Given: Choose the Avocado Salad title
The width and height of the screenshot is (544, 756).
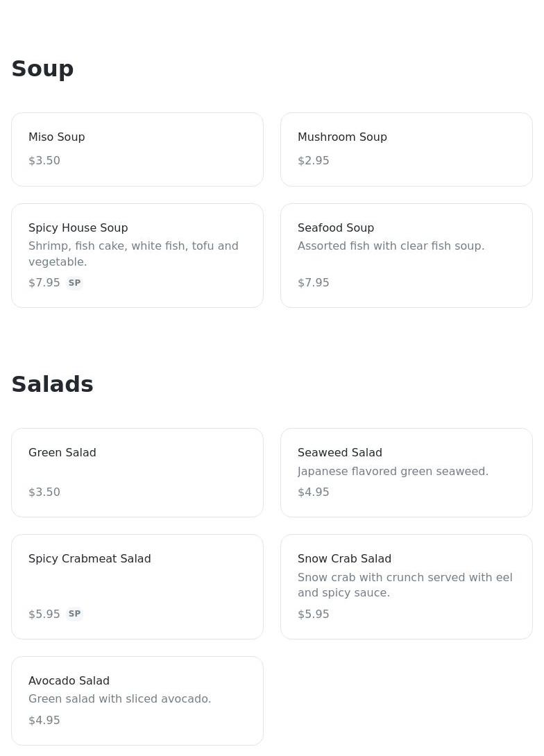Looking at the screenshot, I should click(x=69, y=681).
